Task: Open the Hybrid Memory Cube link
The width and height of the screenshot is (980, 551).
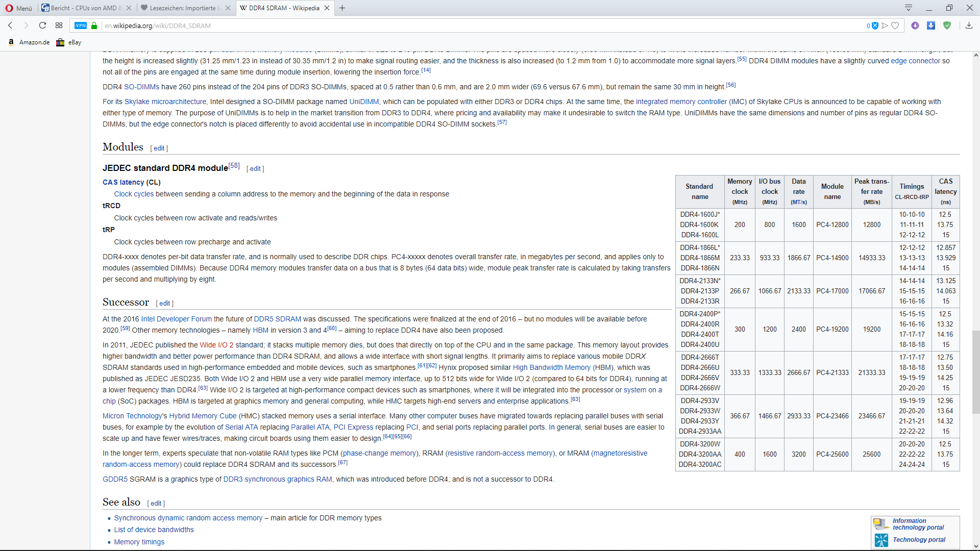Action: pos(203,416)
